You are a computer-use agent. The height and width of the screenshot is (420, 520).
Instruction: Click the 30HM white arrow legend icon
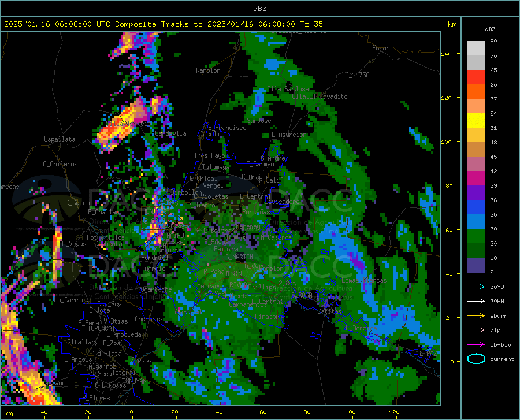click(476, 301)
